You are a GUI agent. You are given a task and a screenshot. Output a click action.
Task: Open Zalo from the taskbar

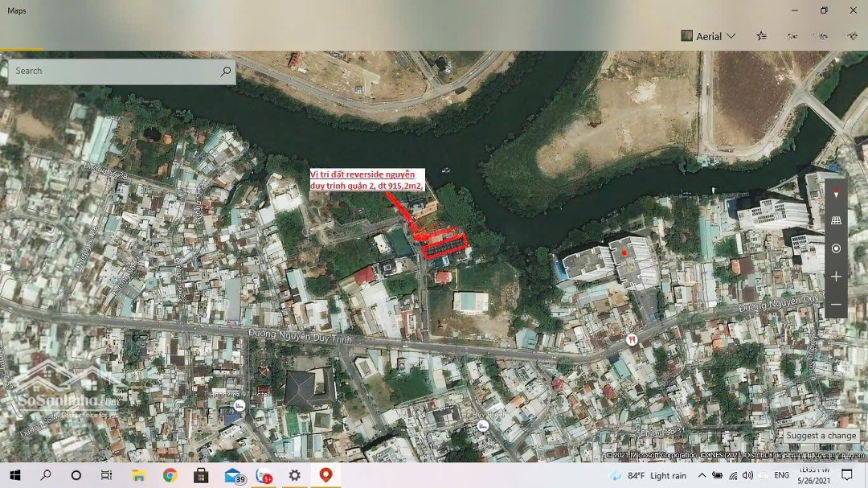point(264,475)
